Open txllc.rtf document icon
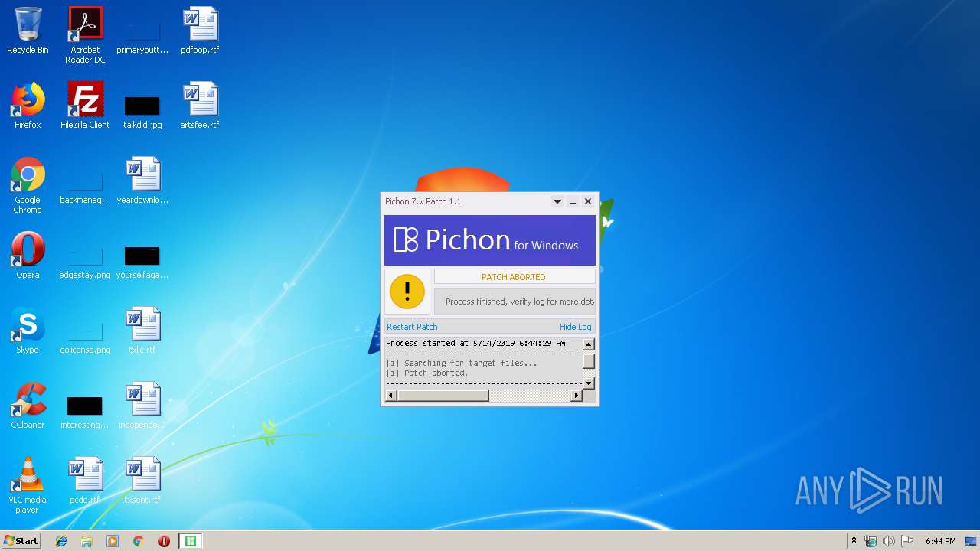The width and height of the screenshot is (980, 551). click(142, 331)
